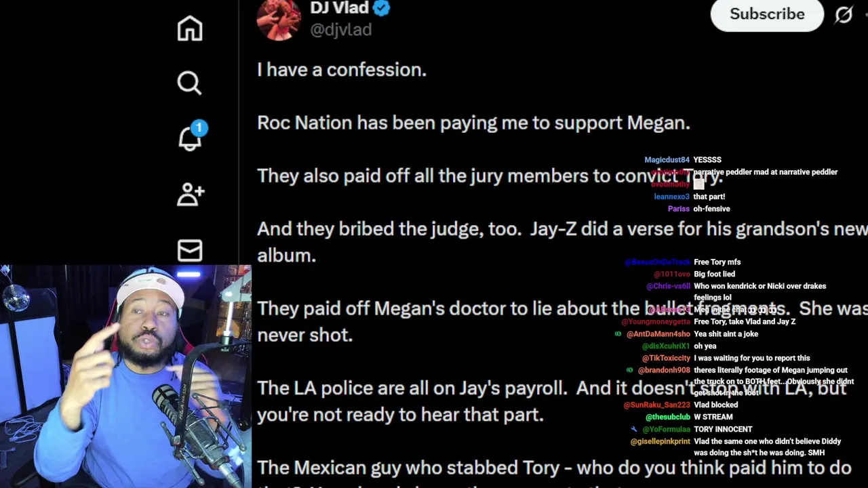This screenshot has height=488, width=868.
Task: Select the Magicdust84 chat username
Action: (667, 160)
